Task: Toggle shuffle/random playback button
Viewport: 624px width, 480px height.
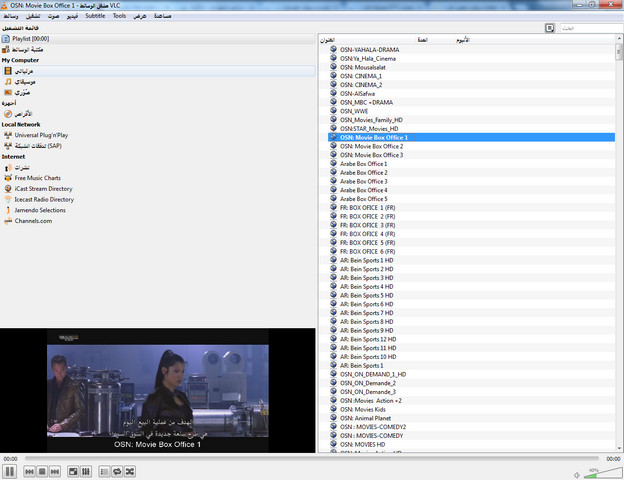Action: 130,471
